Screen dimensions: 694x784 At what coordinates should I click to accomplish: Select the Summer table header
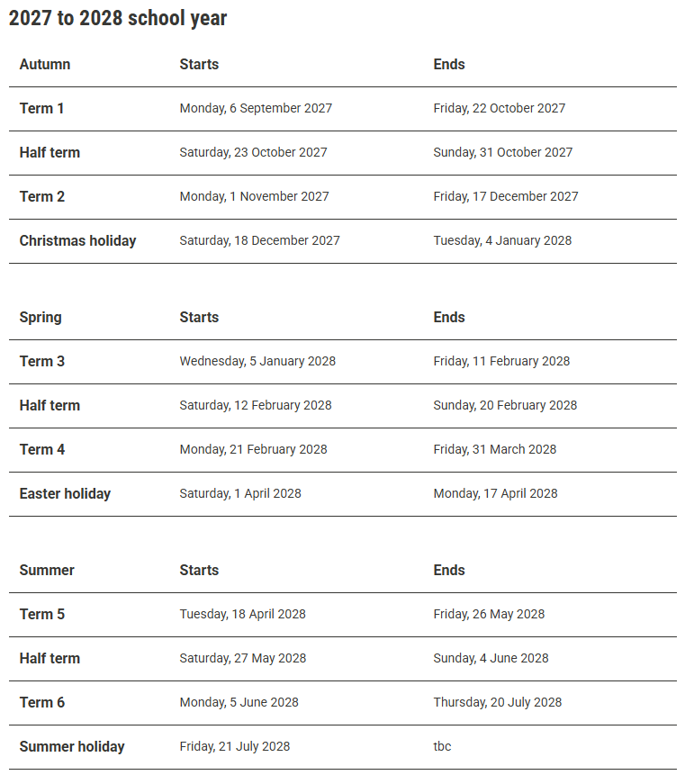pyautogui.click(x=47, y=571)
